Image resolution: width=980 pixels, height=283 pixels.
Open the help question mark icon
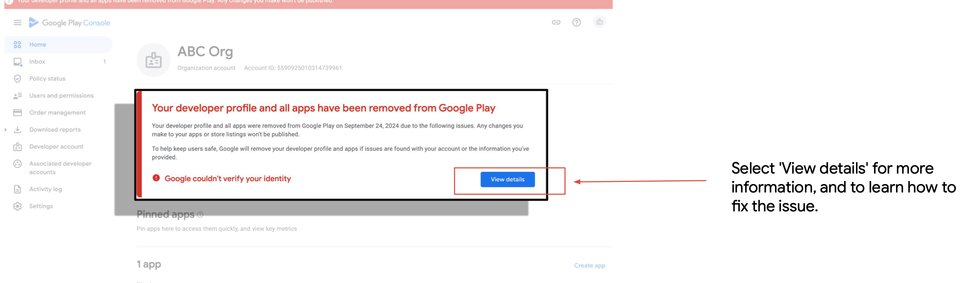(576, 22)
